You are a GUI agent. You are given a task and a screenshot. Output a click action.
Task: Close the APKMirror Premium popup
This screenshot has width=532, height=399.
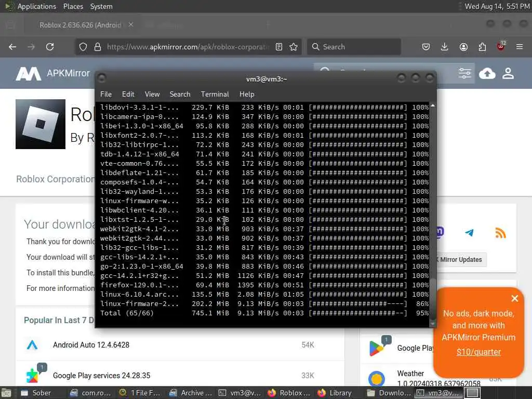click(515, 298)
